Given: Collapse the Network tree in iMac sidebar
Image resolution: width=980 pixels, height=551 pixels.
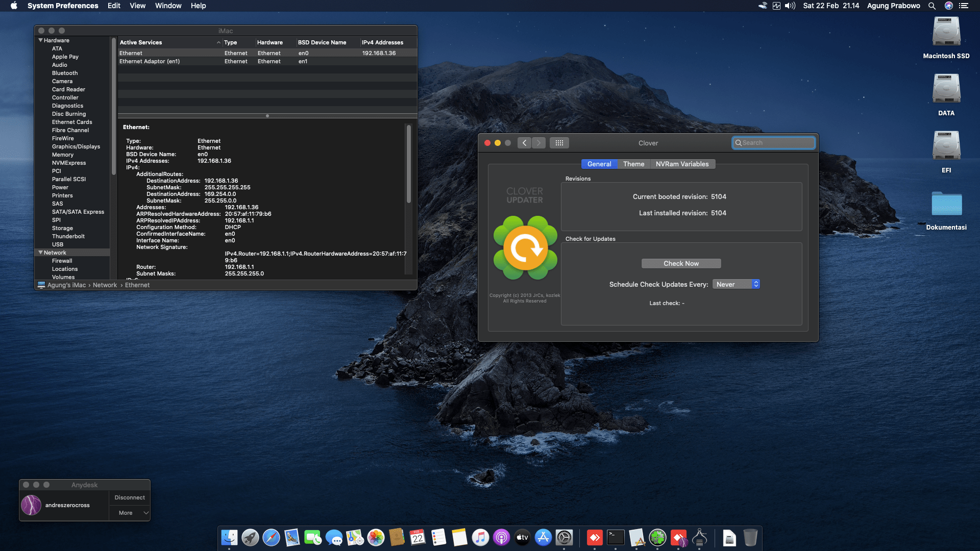Looking at the screenshot, I should [40, 253].
